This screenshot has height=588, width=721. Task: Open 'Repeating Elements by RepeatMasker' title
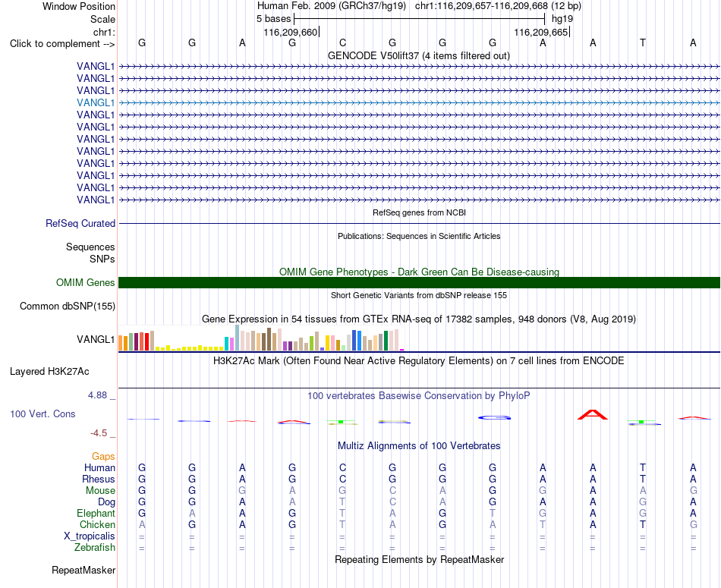pyautogui.click(x=419, y=559)
